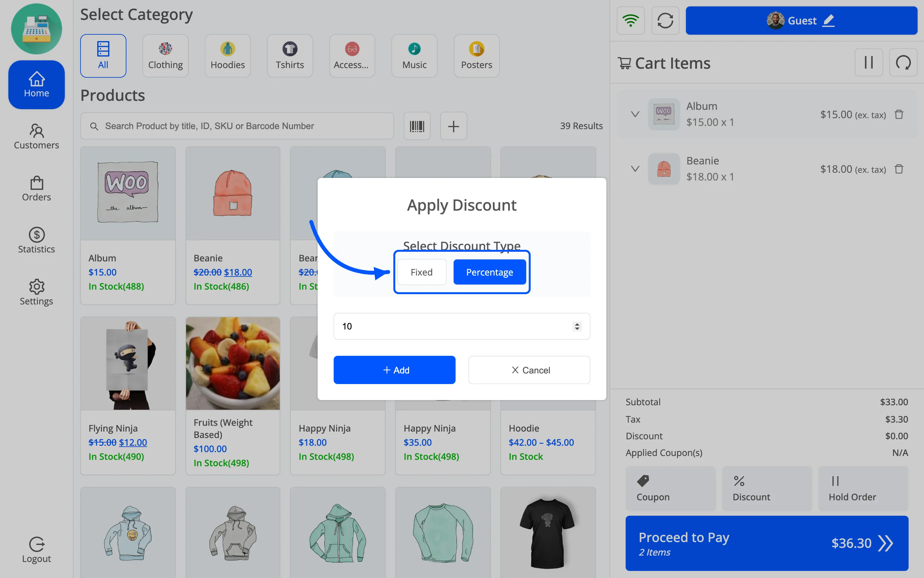Image resolution: width=924 pixels, height=578 pixels.
Task: Select the Fixed discount type
Action: click(422, 272)
